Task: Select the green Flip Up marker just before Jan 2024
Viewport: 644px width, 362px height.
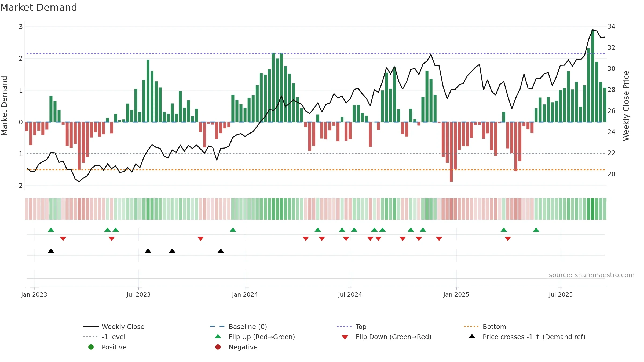Action: tap(233, 230)
